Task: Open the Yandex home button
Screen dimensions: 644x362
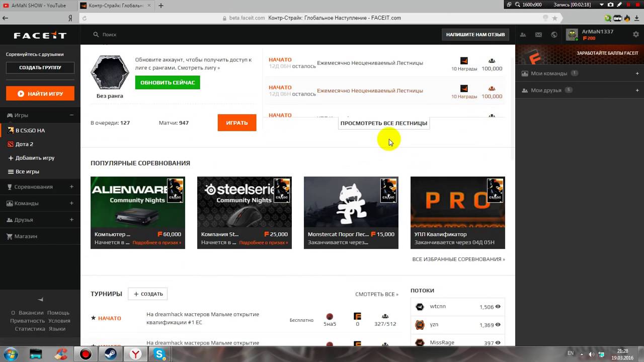Action: [x=71, y=18]
